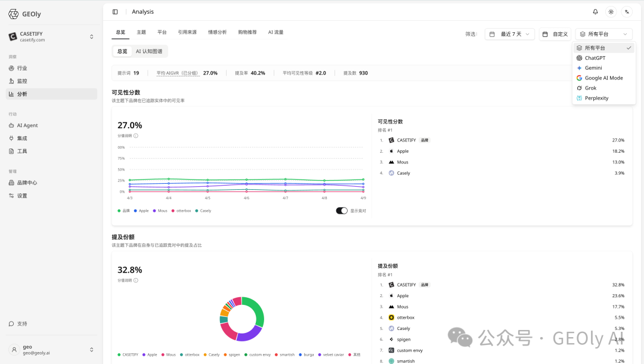
Task: Select 所有平台 checked menu option
Action: click(x=603, y=48)
